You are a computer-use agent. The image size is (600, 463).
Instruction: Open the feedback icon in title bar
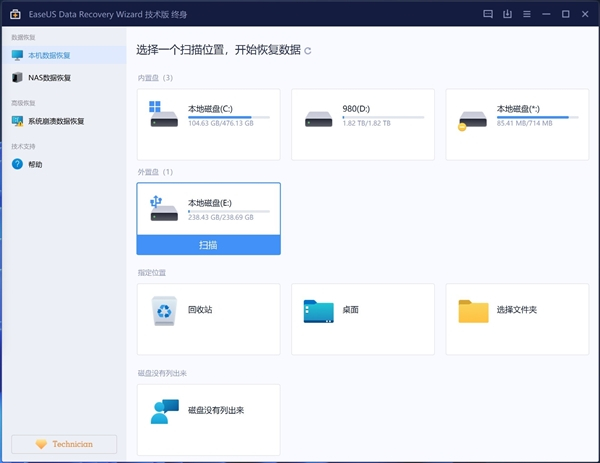coord(487,14)
